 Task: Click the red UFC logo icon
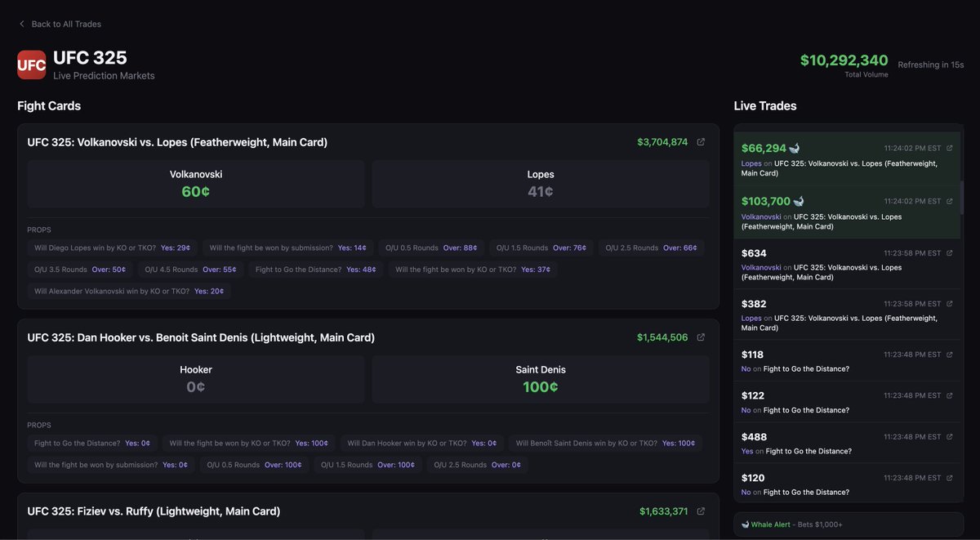coord(32,65)
